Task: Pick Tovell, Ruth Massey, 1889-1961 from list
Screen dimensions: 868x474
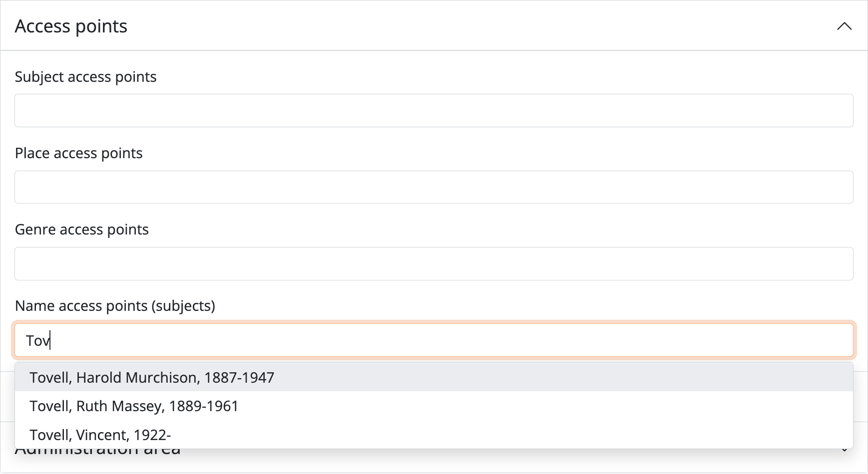Action: coord(134,406)
